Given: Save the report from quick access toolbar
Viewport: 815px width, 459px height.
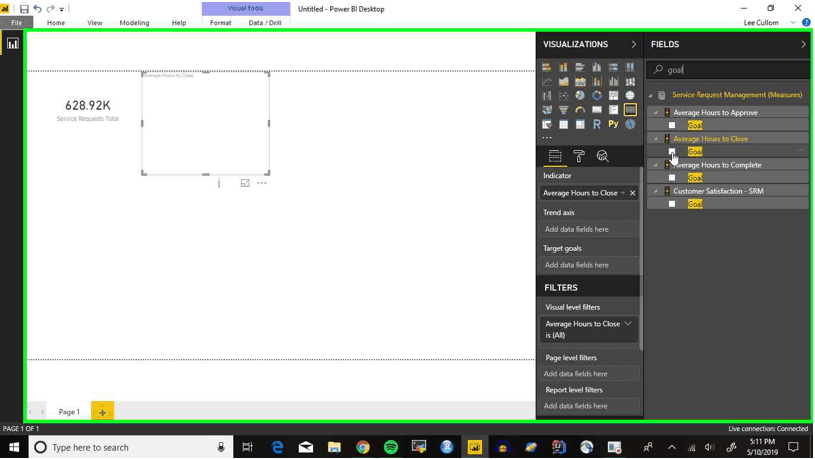Looking at the screenshot, I should tap(24, 9).
